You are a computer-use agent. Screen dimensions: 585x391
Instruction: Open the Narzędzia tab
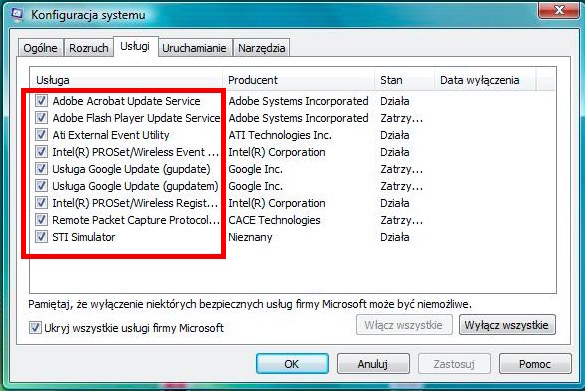point(262,48)
